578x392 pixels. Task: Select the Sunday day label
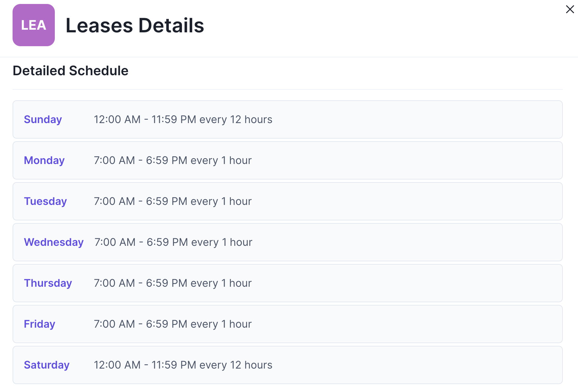(x=43, y=119)
